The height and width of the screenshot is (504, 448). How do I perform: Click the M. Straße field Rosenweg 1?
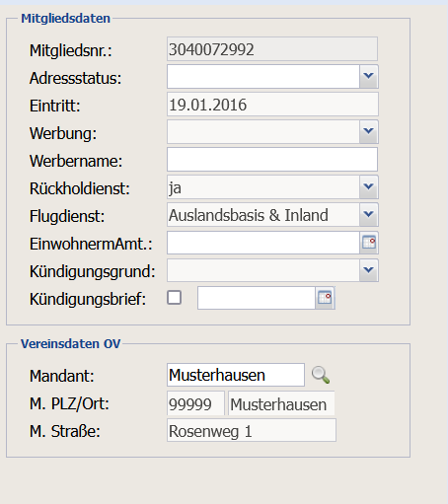252,430
